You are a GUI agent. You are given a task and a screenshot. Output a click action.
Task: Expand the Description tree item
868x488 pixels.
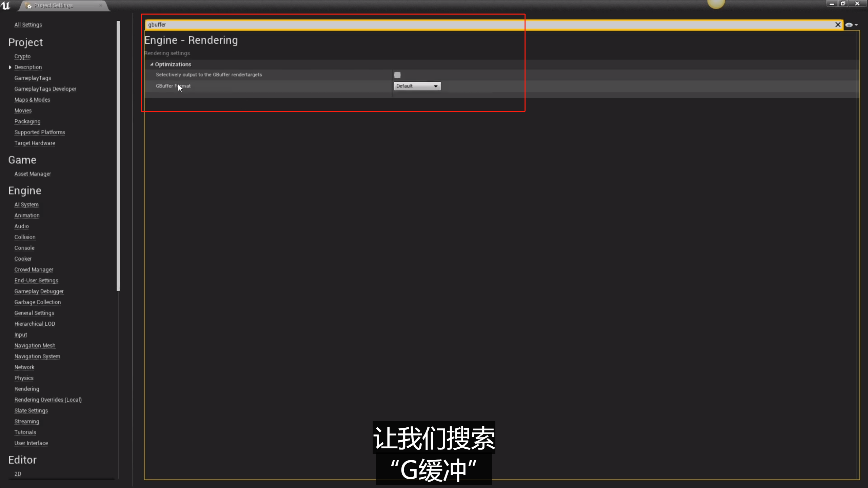(10, 67)
